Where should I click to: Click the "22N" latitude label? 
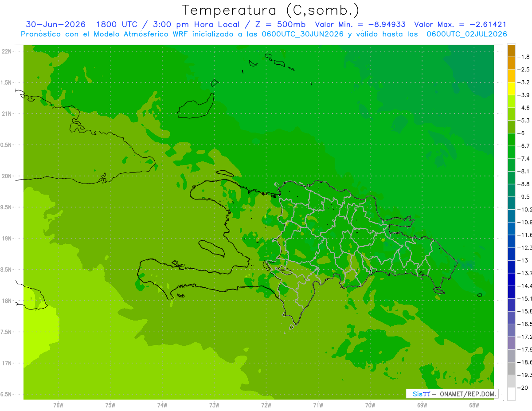click(8, 51)
